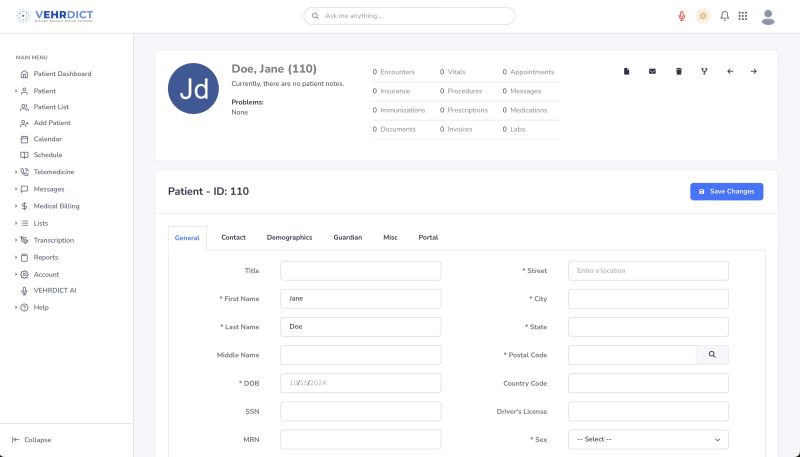
Task: Switch to the Demographics tab
Action: tap(289, 237)
